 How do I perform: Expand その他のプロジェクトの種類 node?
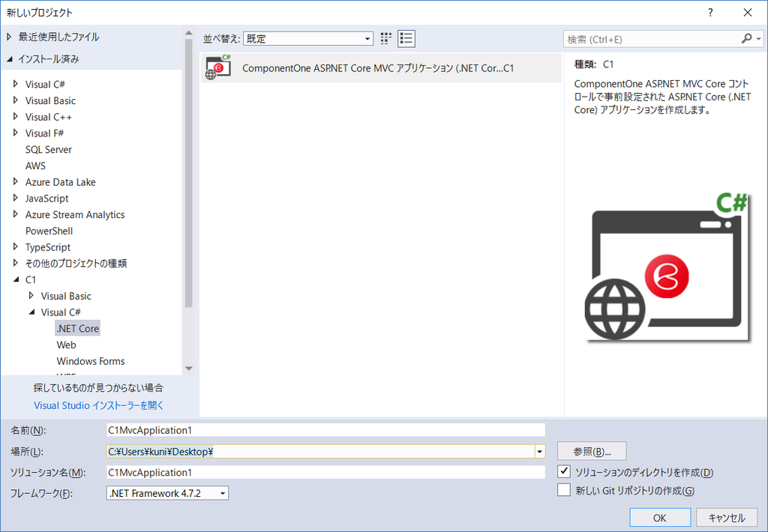pos(15,263)
